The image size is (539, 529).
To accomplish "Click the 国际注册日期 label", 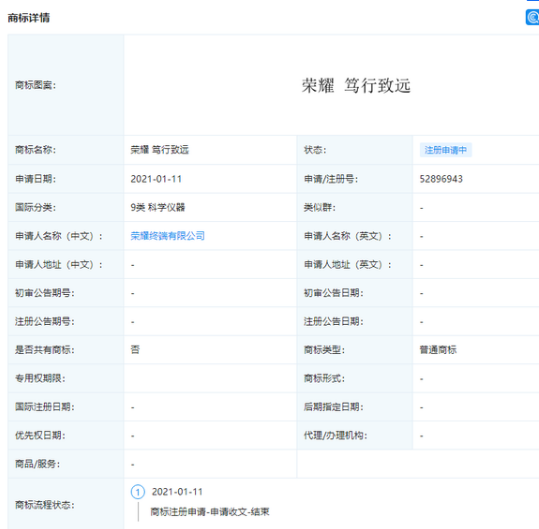I will 45,407.
